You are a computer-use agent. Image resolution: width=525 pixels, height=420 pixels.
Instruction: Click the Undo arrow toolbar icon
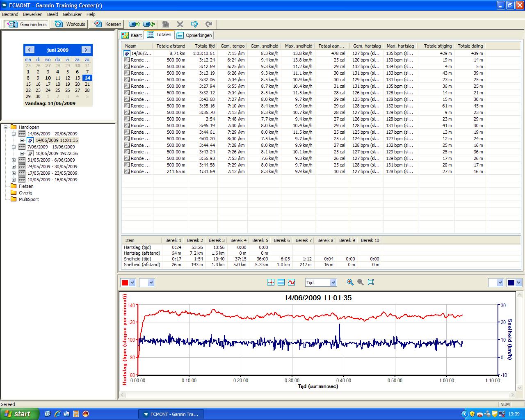click(194, 24)
